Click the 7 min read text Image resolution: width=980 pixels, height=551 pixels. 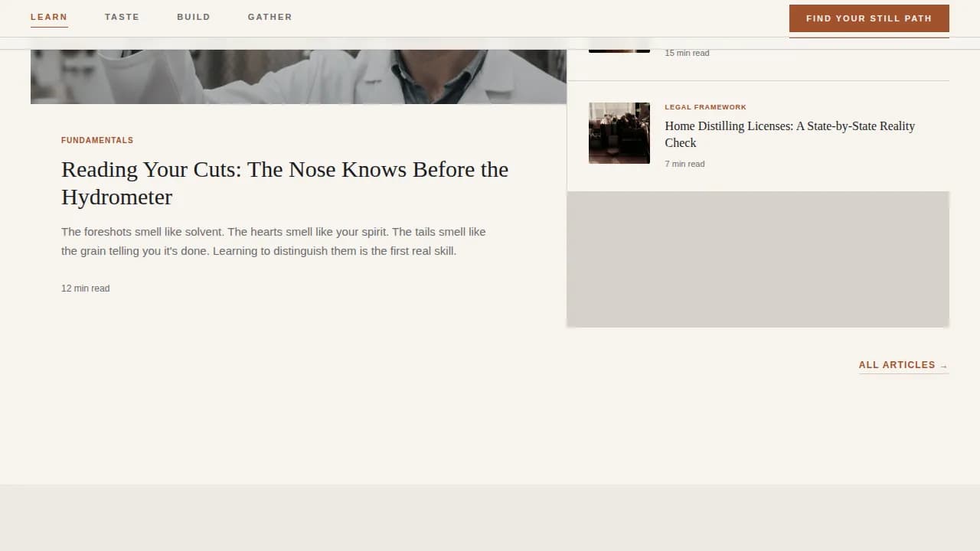coord(684,164)
